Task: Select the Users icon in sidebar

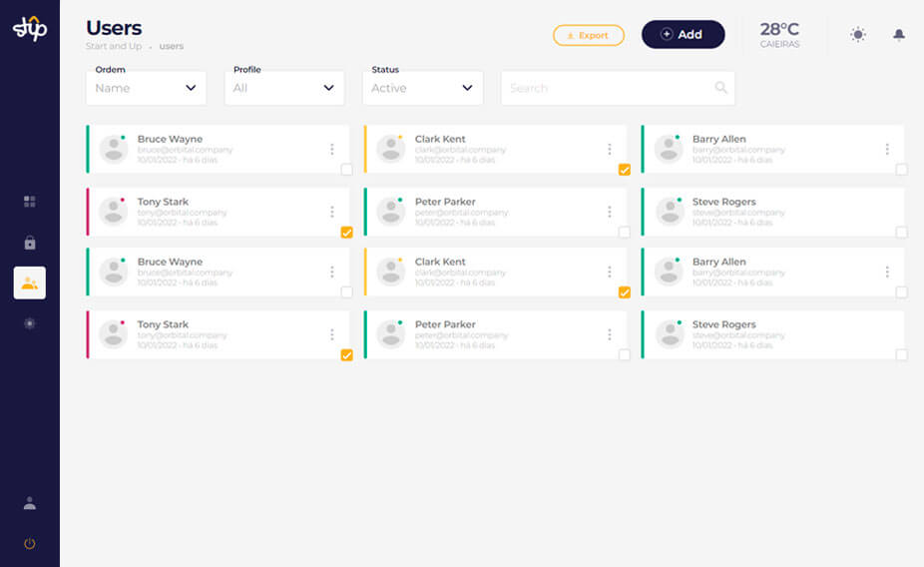Action: click(29, 283)
